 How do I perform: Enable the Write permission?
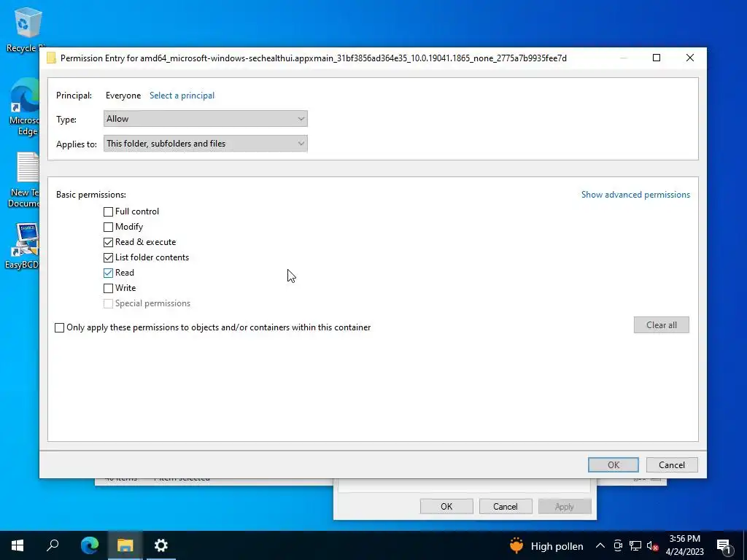[x=108, y=288]
